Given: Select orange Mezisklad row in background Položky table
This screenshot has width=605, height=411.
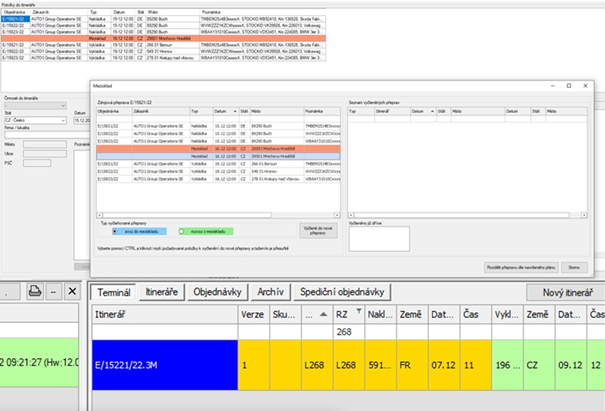Looking at the screenshot, I should click(x=164, y=39).
